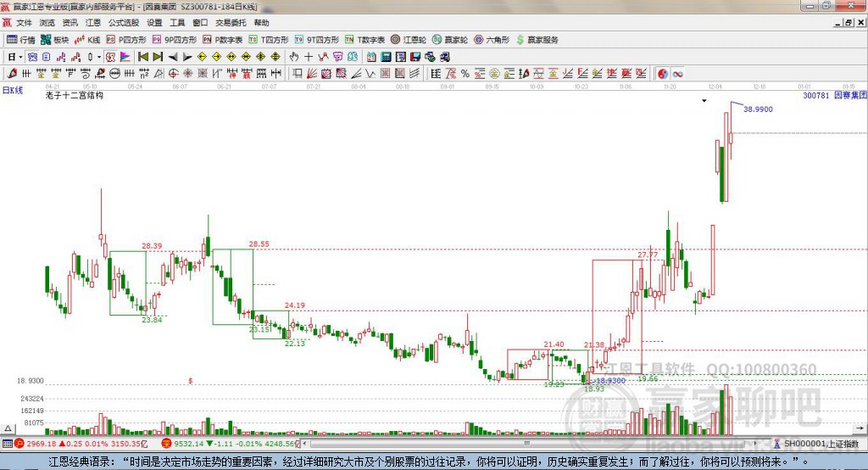
Task: Open the 板块 sector view
Action: 55,40
